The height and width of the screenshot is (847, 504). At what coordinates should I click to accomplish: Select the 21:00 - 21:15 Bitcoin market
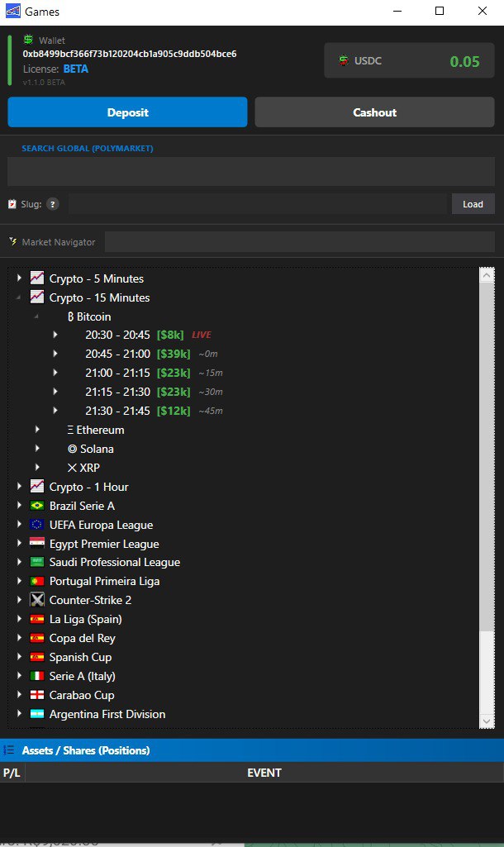[117, 373]
